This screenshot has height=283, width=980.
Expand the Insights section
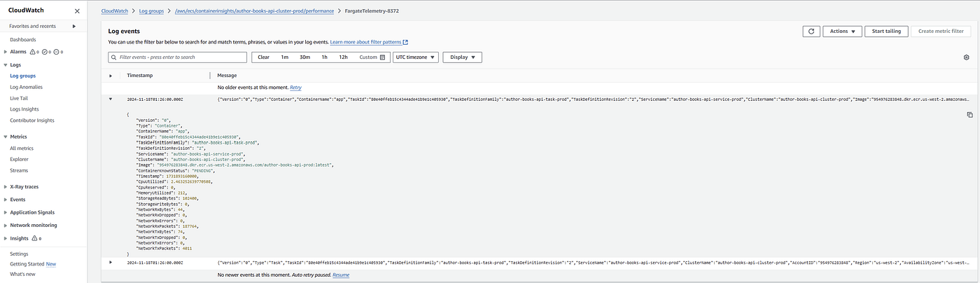[x=6, y=238]
